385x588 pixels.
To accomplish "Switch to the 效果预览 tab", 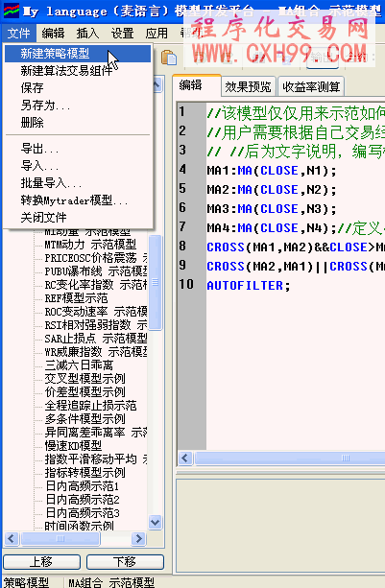I will [x=248, y=87].
